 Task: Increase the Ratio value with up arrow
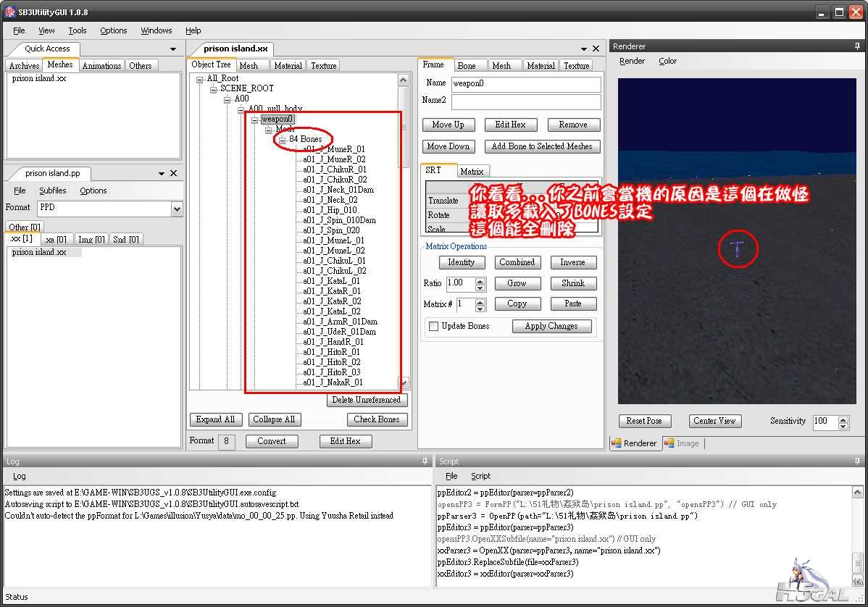pyautogui.click(x=480, y=280)
